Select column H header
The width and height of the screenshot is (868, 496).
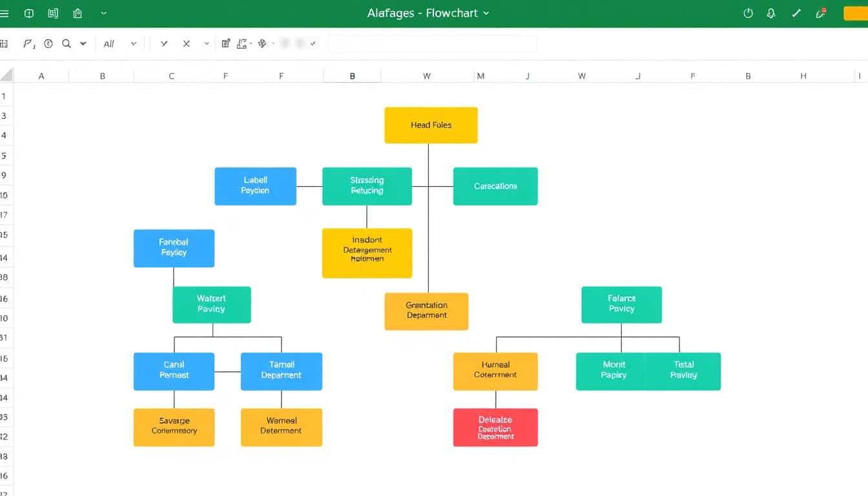click(x=803, y=76)
